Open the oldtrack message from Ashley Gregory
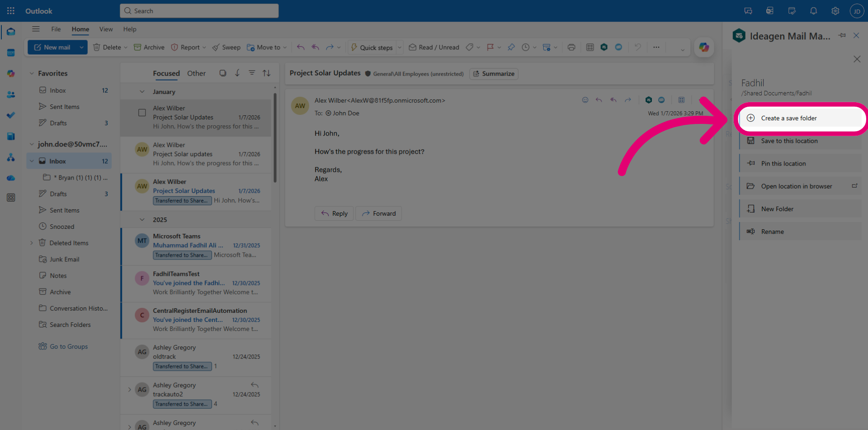868x430 pixels. [196, 357]
